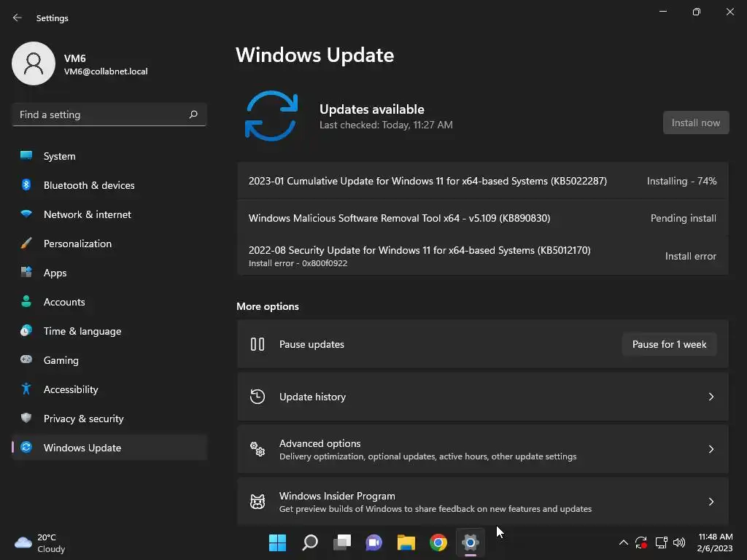Open the Chat app on the taskbar
The height and width of the screenshot is (560, 747).
tap(374, 542)
